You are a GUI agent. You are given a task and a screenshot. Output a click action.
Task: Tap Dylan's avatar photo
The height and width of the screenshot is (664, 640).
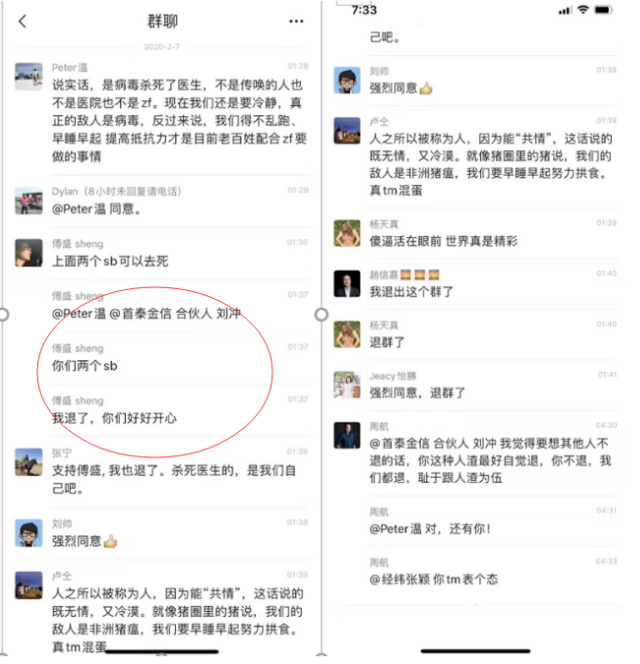(29, 201)
